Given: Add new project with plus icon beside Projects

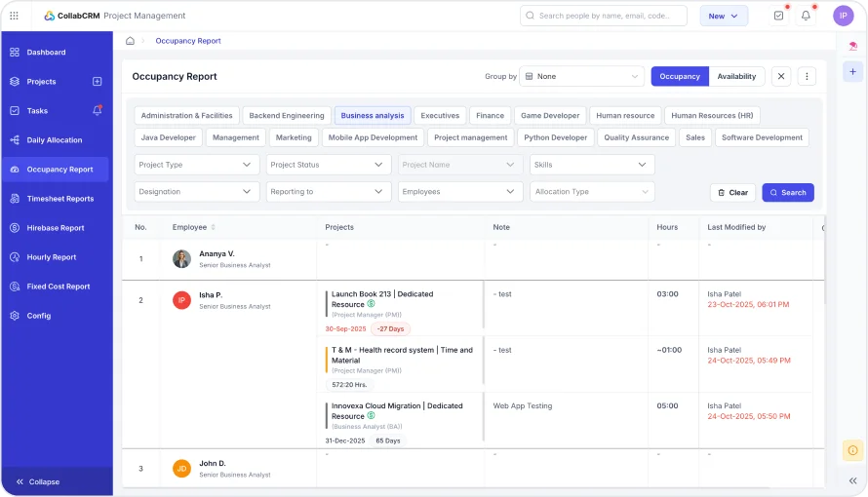Looking at the screenshot, I should tap(97, 81).
